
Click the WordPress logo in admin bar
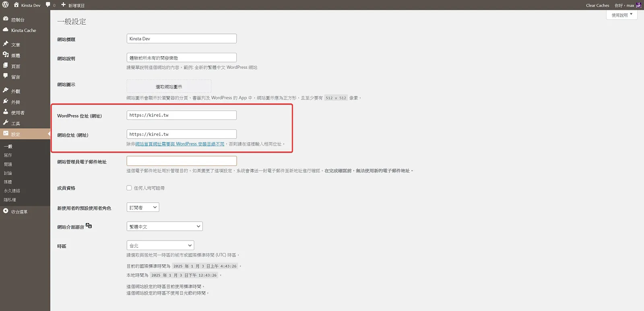[6, 5]
